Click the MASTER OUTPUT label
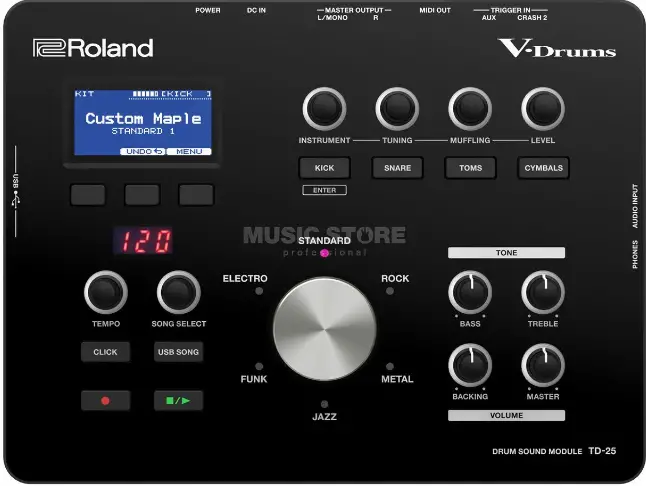This screenshot has height=486, width=646. tap(354, 10)
